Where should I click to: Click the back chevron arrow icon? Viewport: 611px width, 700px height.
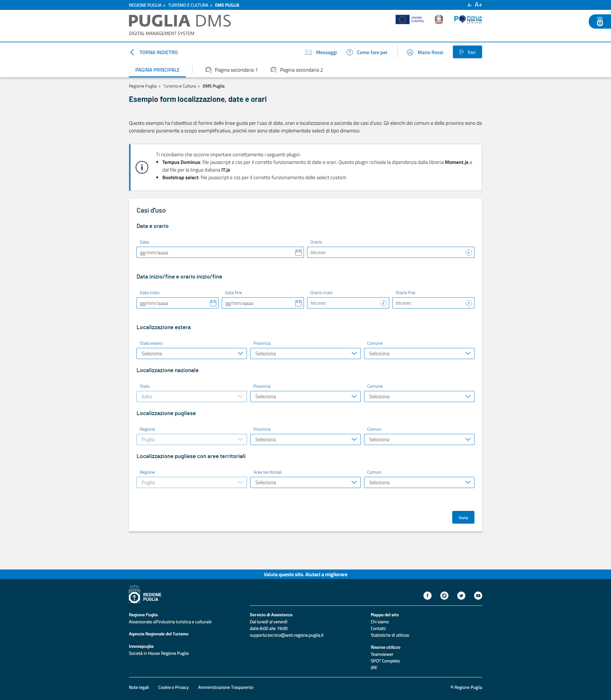tap(132, 52)
